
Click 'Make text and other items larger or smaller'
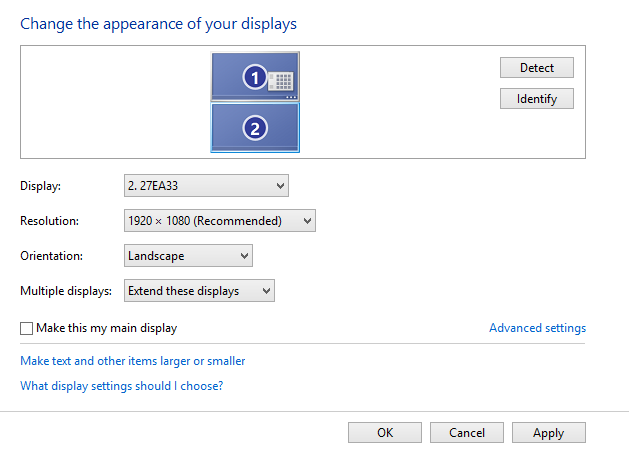click(133, 361)
